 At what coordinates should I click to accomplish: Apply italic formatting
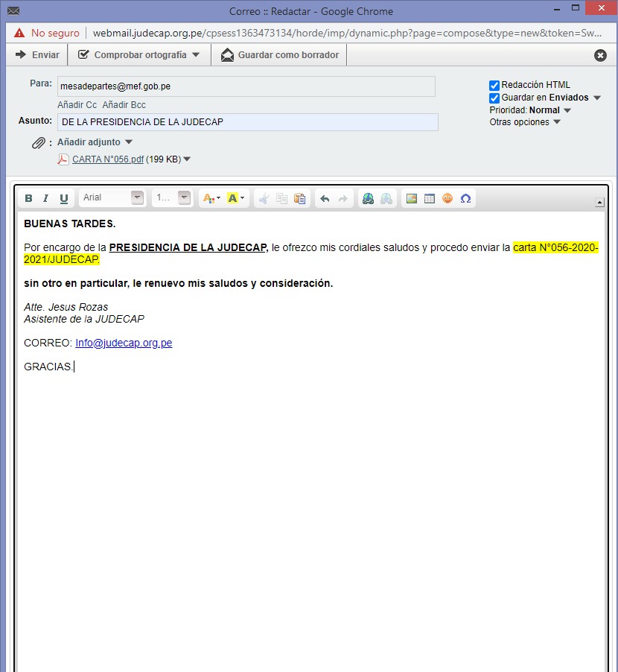(x=46, y=198)
